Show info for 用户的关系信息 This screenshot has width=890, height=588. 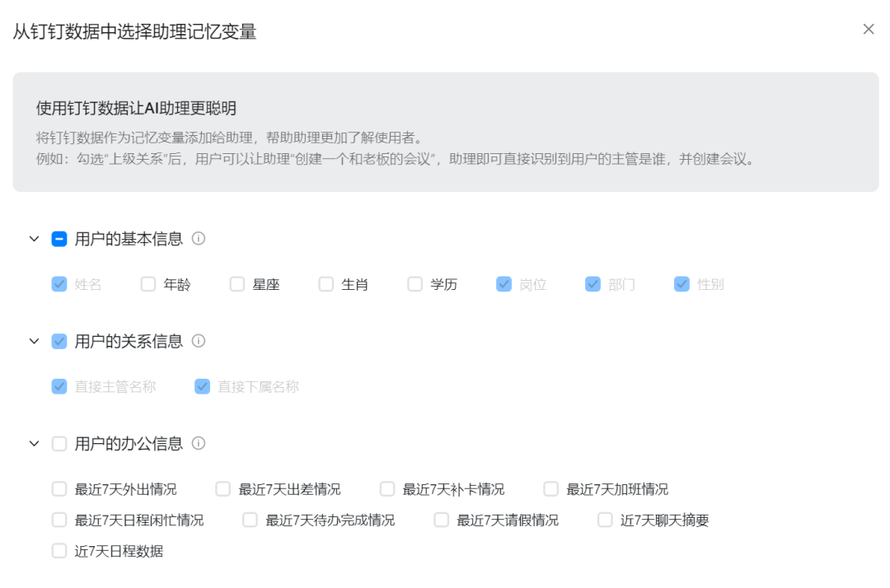[x=198, y=341]
